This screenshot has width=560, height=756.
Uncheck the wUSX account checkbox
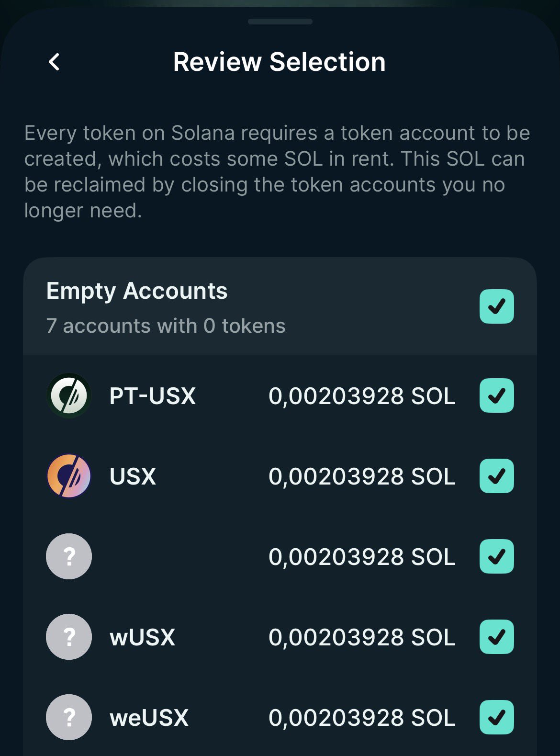click(496, 637)
